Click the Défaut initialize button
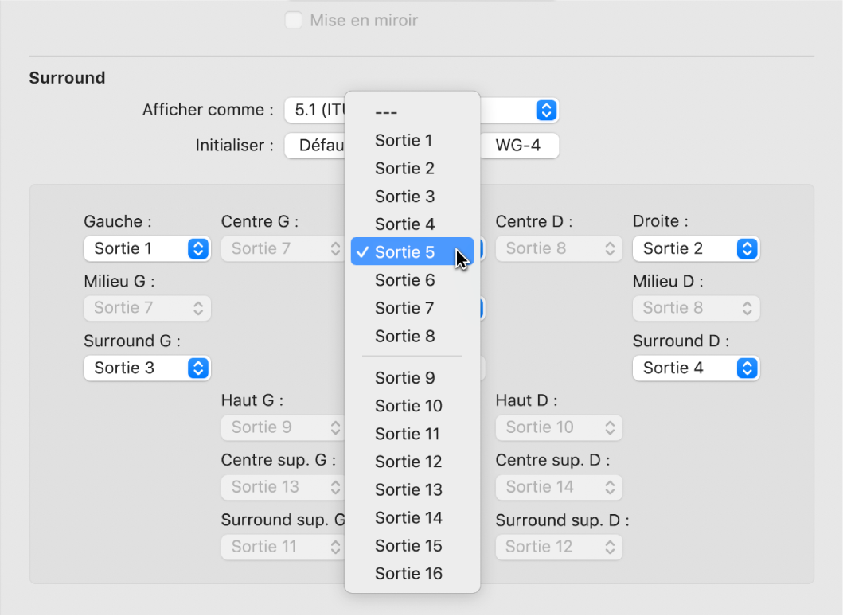Screen dimensions: 843x616 coord(316,146)
